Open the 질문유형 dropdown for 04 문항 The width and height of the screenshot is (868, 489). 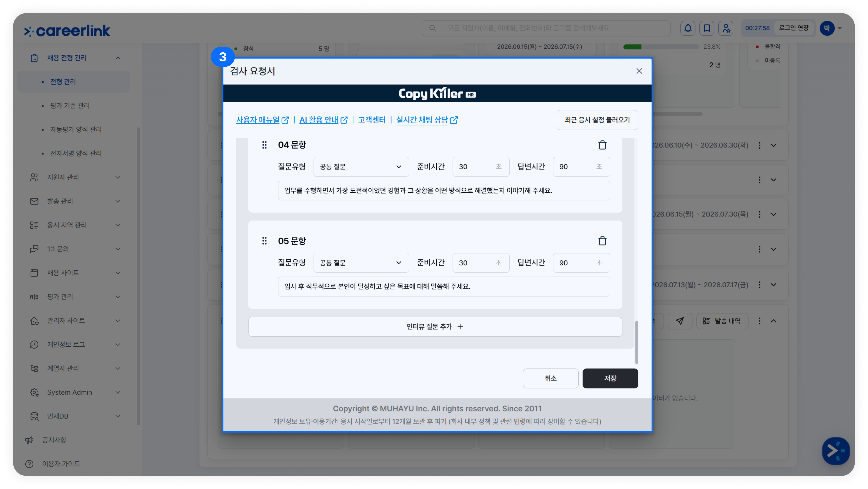click(361, 167)
